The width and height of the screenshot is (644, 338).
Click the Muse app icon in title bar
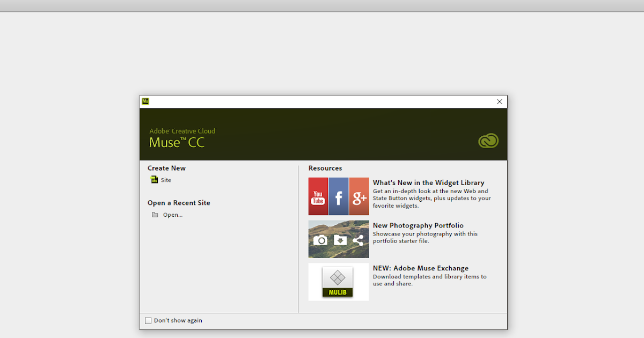click(x=145, y=101)
